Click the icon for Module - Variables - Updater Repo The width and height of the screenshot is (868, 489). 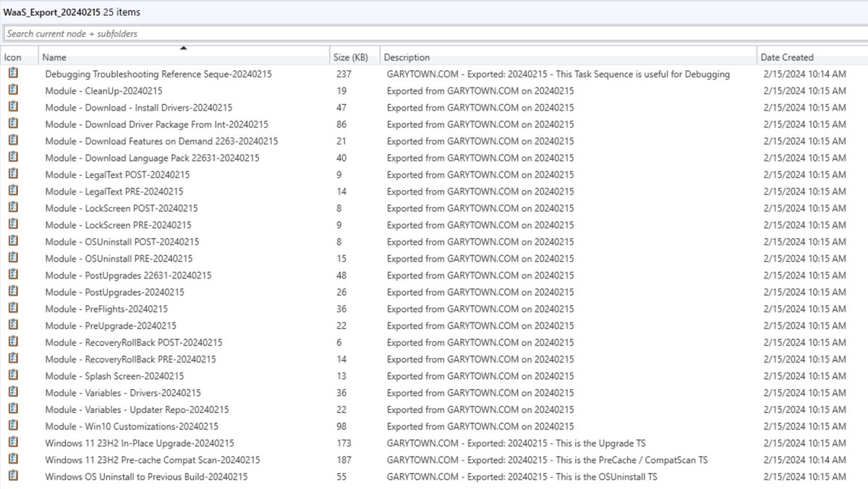click(x=13, y=409)
